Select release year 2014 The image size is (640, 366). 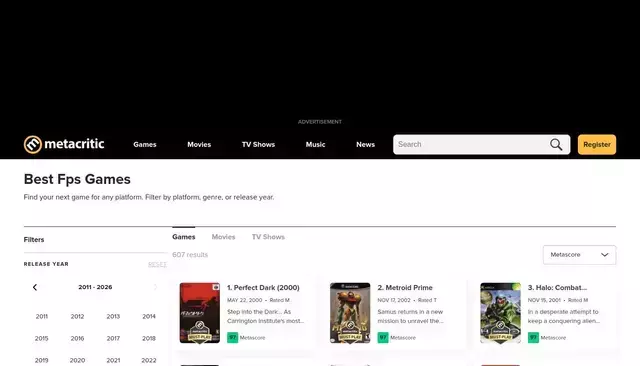click(x=149, y=316)
